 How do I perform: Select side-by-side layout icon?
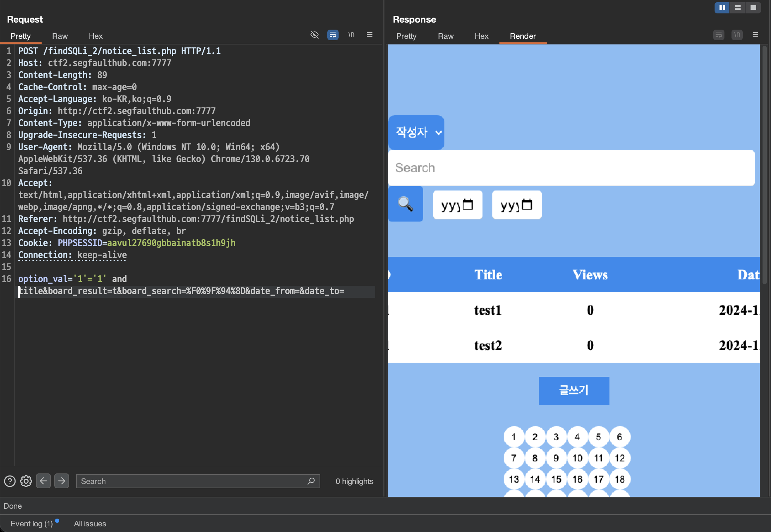click(722, 7)
